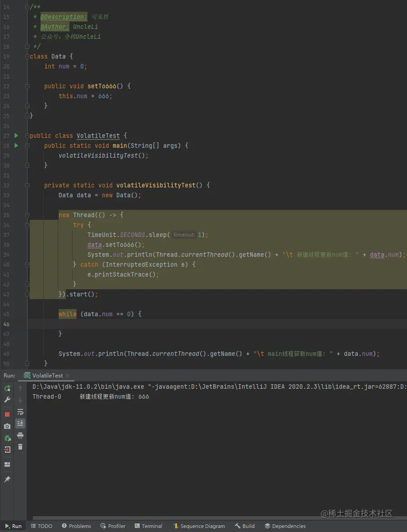Open the TODO tool window

[41, 526]
